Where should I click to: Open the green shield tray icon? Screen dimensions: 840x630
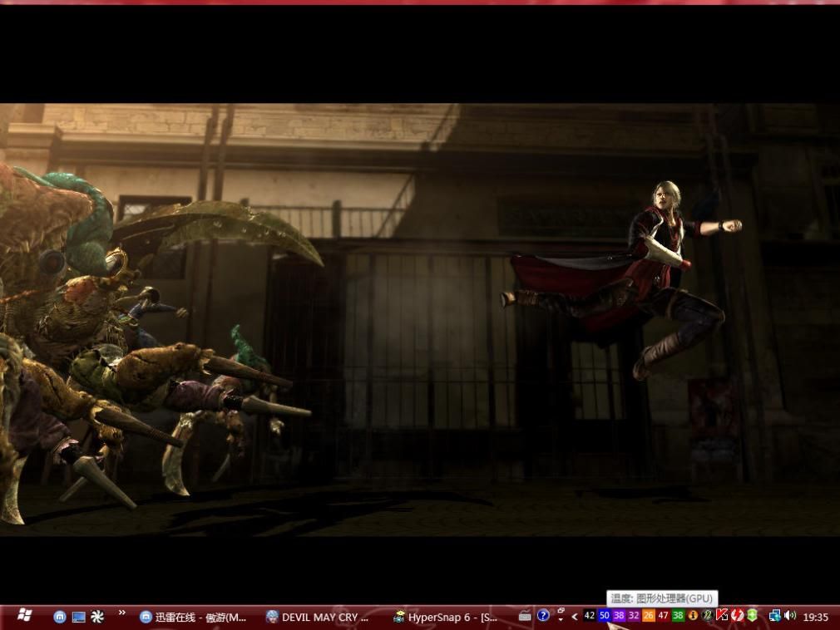pos(752,616)
